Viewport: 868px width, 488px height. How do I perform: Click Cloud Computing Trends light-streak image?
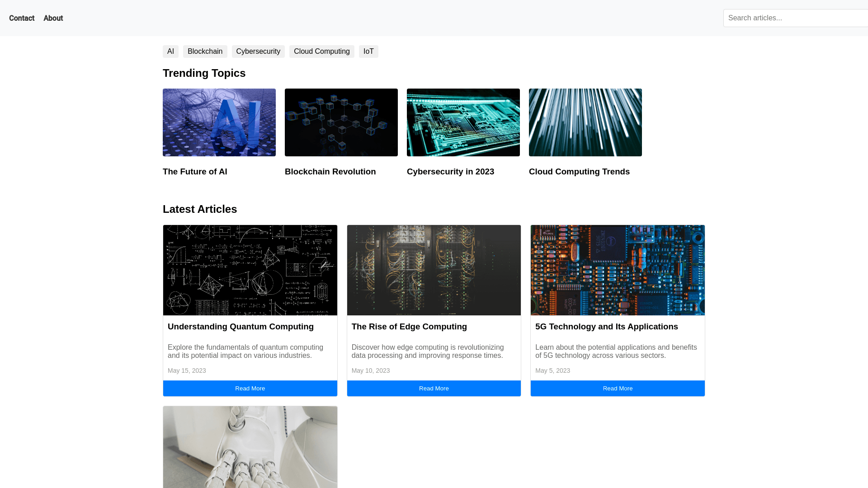(585, 122)
